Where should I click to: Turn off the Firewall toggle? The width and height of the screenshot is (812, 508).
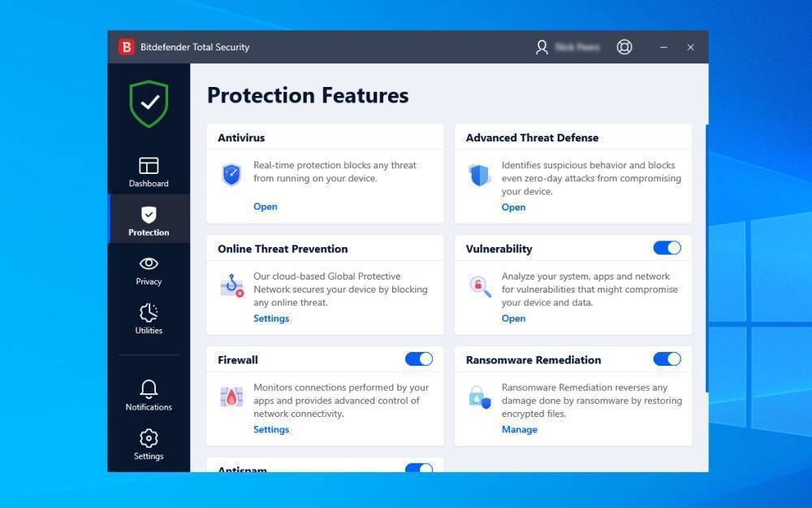point(419,359)
